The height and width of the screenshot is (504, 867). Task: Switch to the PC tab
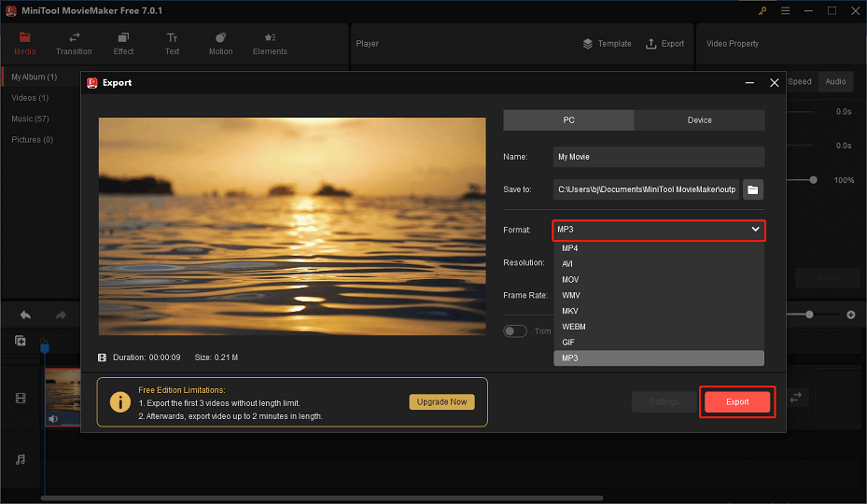pyautogui.click(x=568, y=120)
